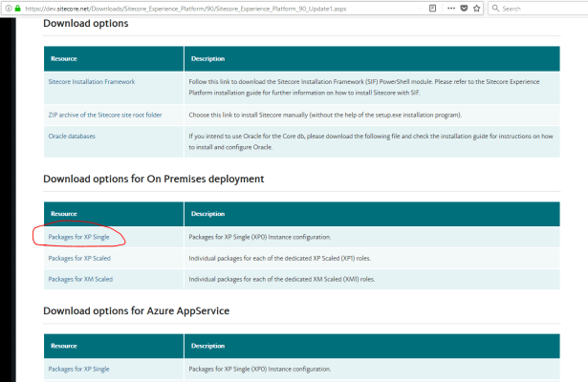The image size is (588, 382).
Task: Click the site information icon in address bar
Action: point(9,9)
